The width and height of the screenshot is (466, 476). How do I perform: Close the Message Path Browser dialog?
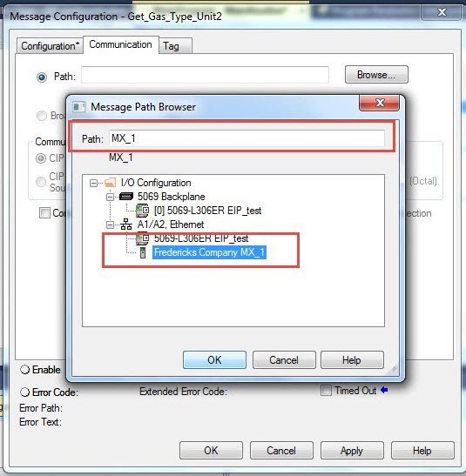tap(380, 103)
